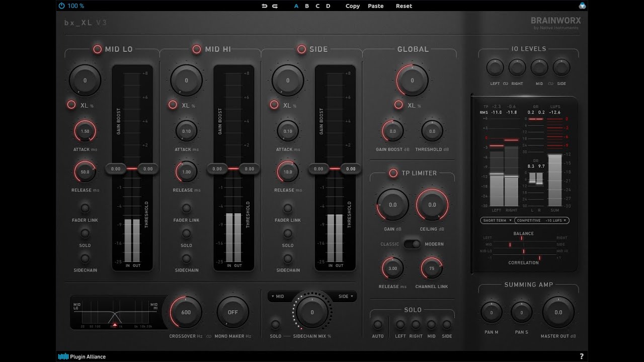Open the SHORT TERM meter dropdown
The height and width of the screenshot is (362, 644).
(x=497, y=220)
